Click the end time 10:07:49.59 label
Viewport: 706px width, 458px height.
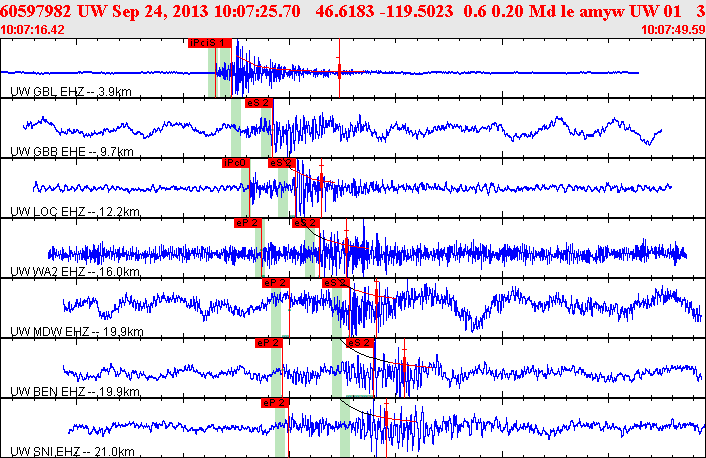tap(672, 30)
